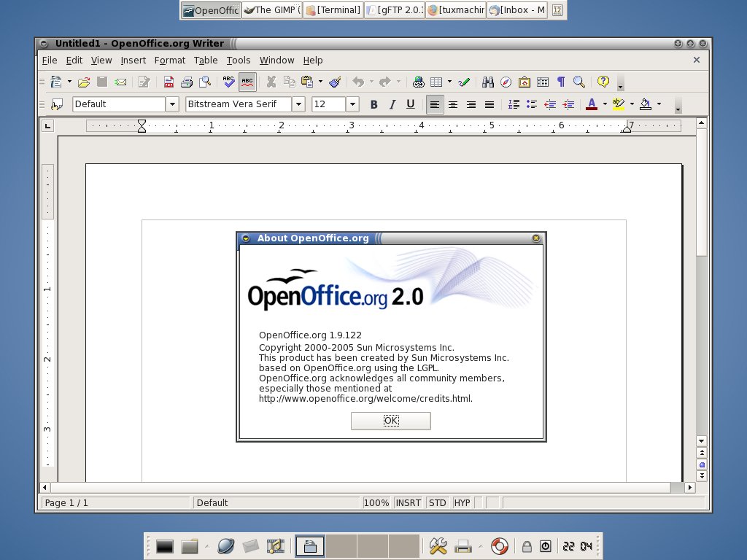Toggle Nonprinting Characters pilcrow icon
Image resolution: width=747 pixels, height=560 pixels.
[561, 82]
